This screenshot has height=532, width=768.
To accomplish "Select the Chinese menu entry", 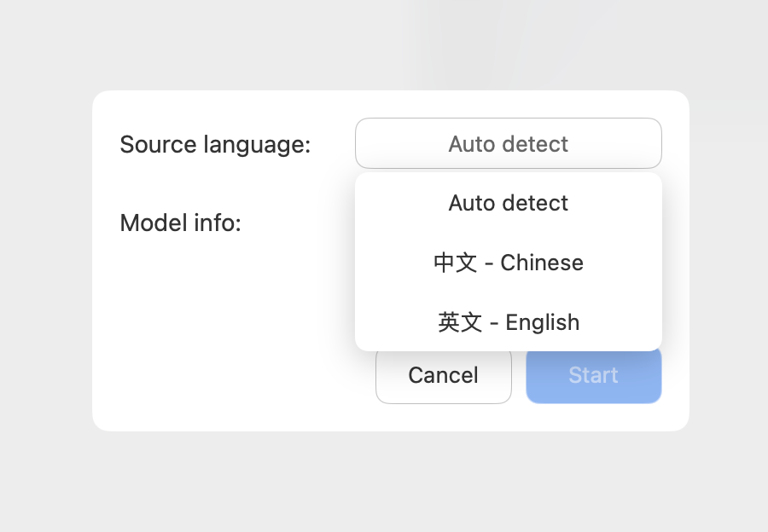I will 508,263.
